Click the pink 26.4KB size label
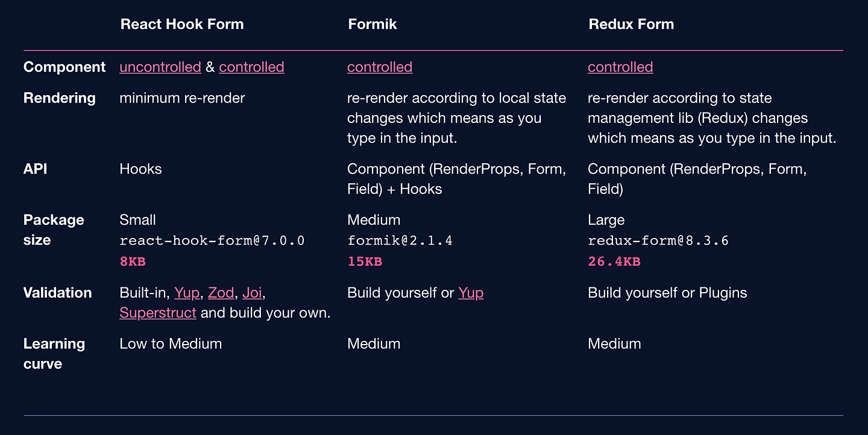This screenshot has height=435, width=868. click(x=614, y=261)
